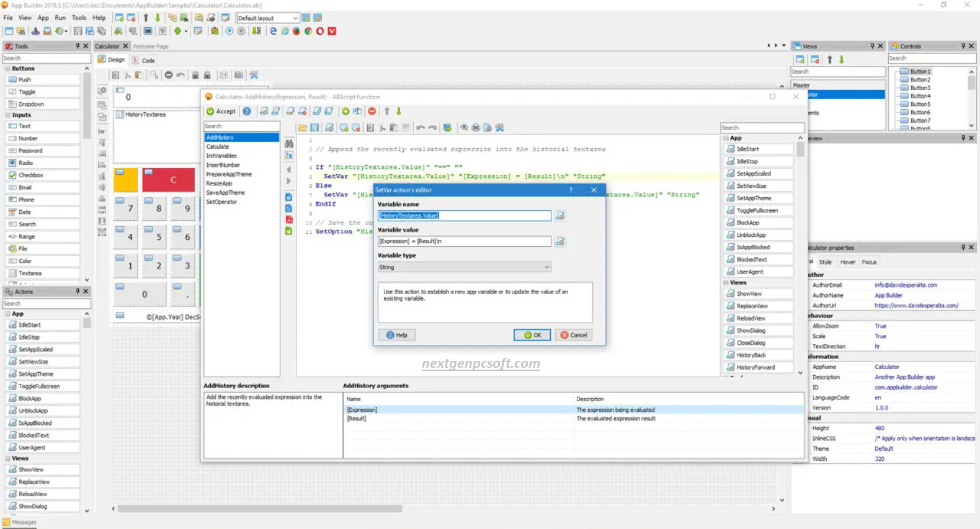Pin the Tools panel with pushpin icon
Viewport: 980px width, 529px height.
(78, 46)
